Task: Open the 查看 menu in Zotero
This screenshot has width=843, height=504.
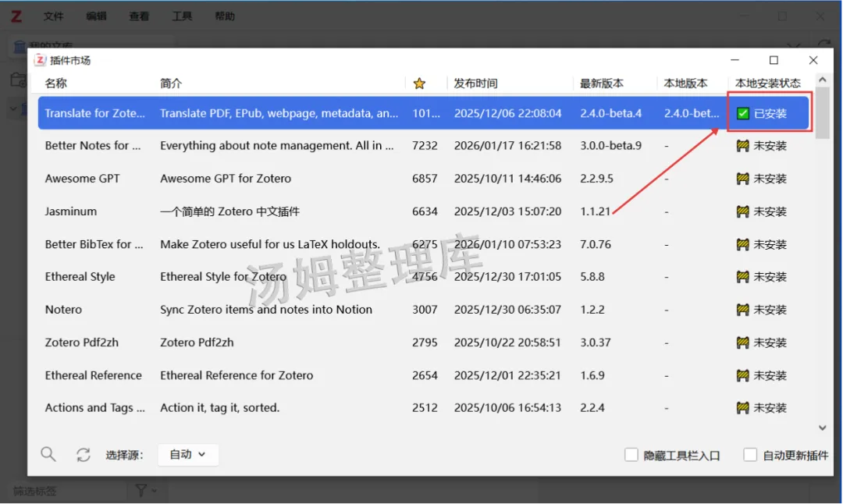Action: (139, 16)
